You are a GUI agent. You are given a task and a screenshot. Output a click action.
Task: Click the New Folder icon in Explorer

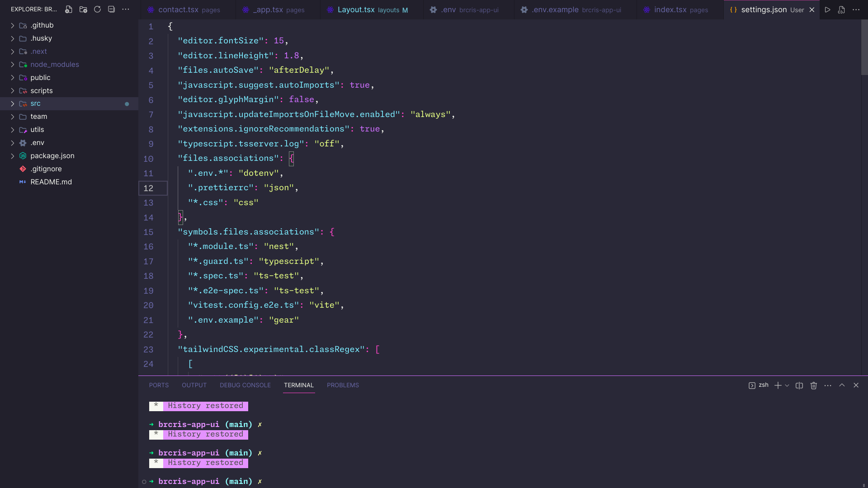coord(83,9)
